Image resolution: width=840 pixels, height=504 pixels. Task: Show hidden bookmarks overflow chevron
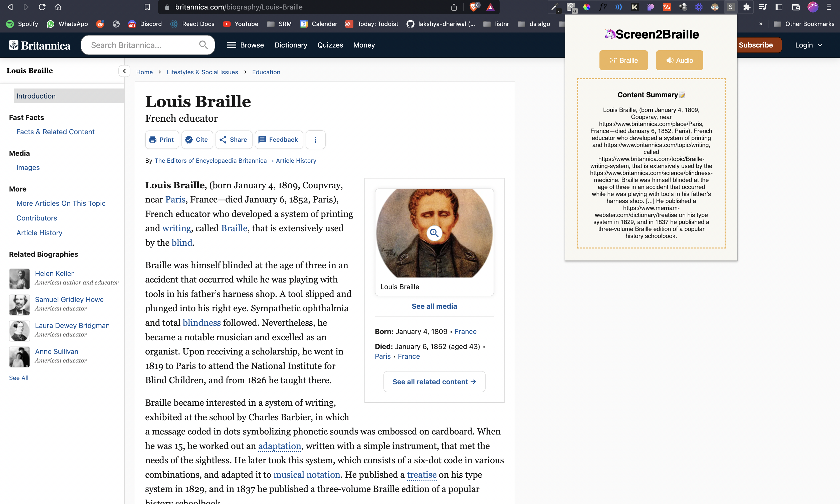(760, 24)
